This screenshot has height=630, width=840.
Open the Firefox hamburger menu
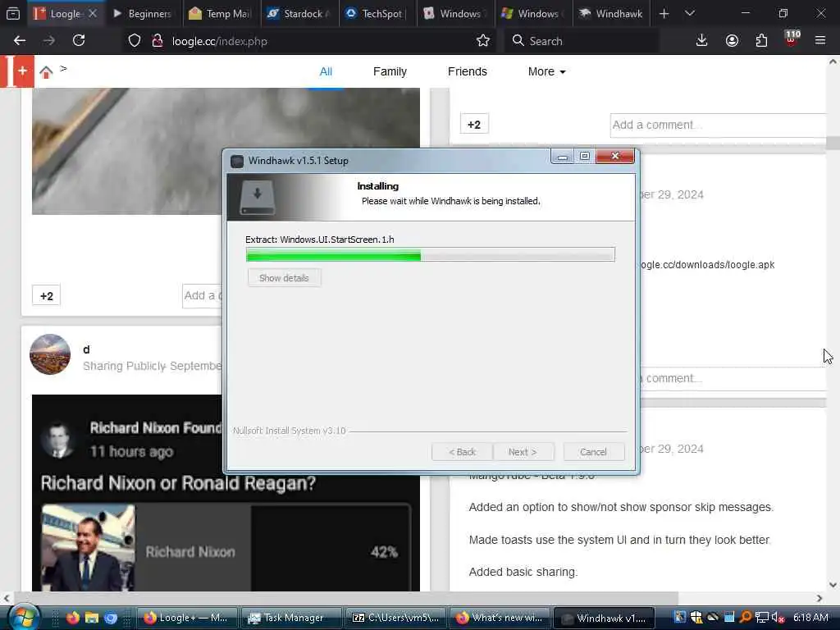coord(820,41)
